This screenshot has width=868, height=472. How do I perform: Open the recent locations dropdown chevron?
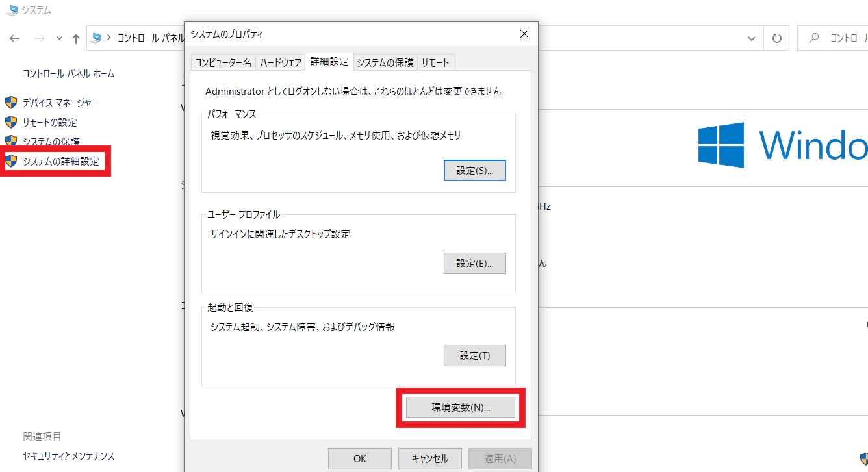59,38
